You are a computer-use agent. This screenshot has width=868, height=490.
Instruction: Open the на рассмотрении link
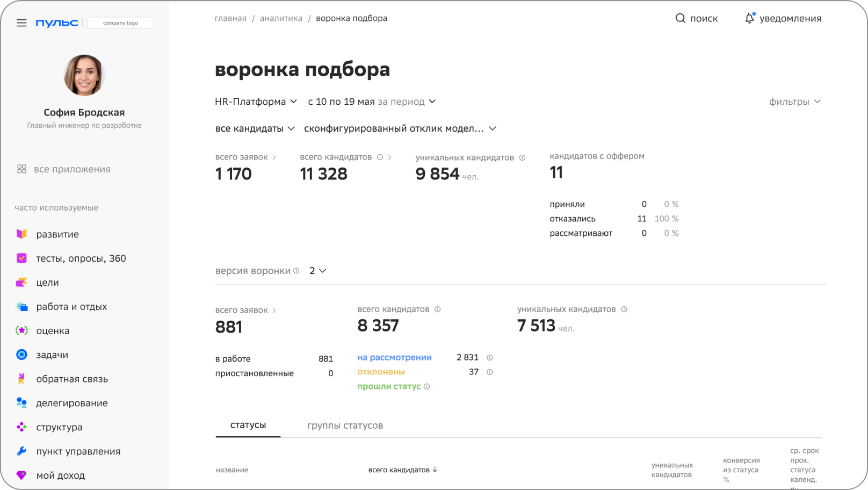(x=394, y=358)
